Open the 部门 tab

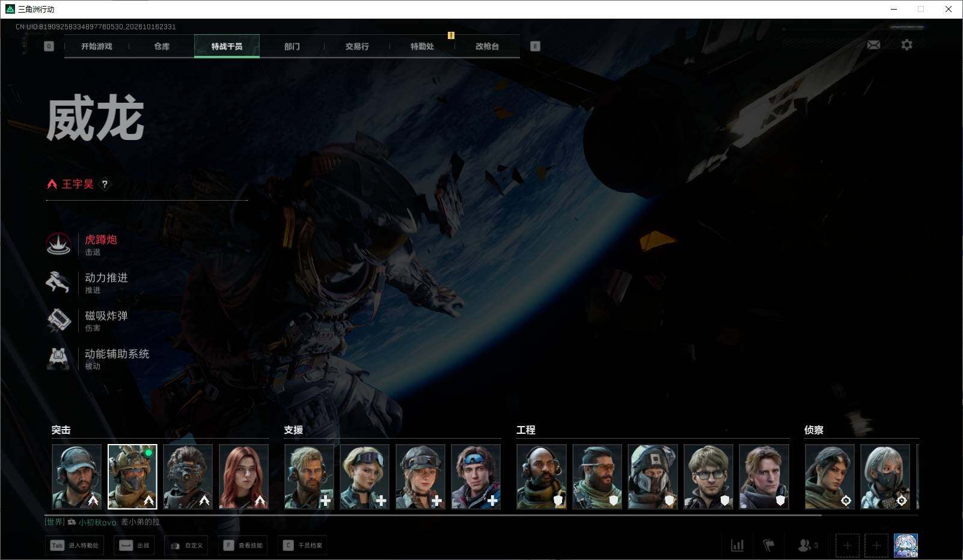pos(292,46)
